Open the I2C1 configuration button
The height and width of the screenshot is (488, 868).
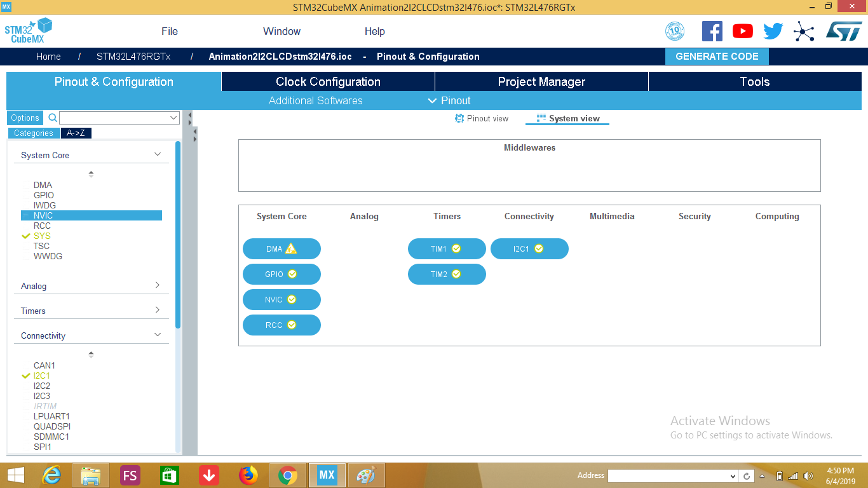click(529, 249)
